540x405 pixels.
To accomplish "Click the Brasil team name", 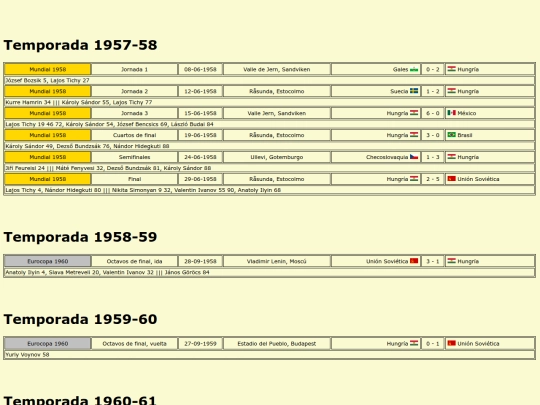I will [465, 135].
